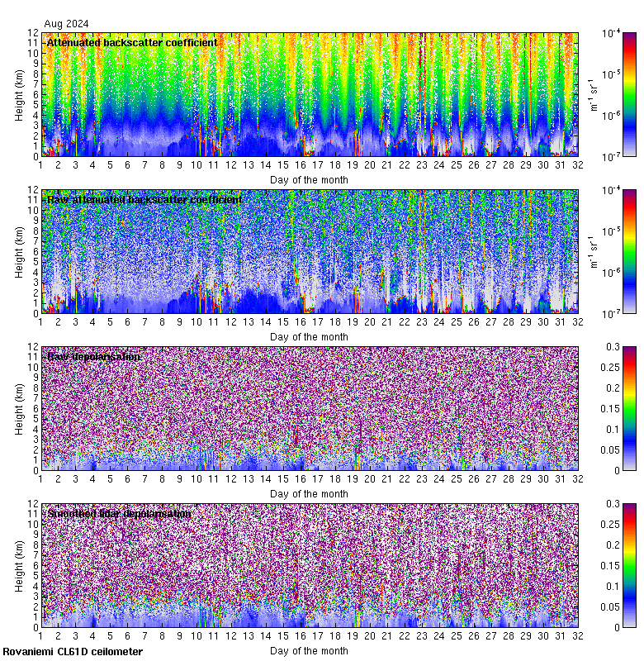This screenshot has width=644, height=661.
Task: Click the Height (km) label on the top plot
Action: click(19, 94)
